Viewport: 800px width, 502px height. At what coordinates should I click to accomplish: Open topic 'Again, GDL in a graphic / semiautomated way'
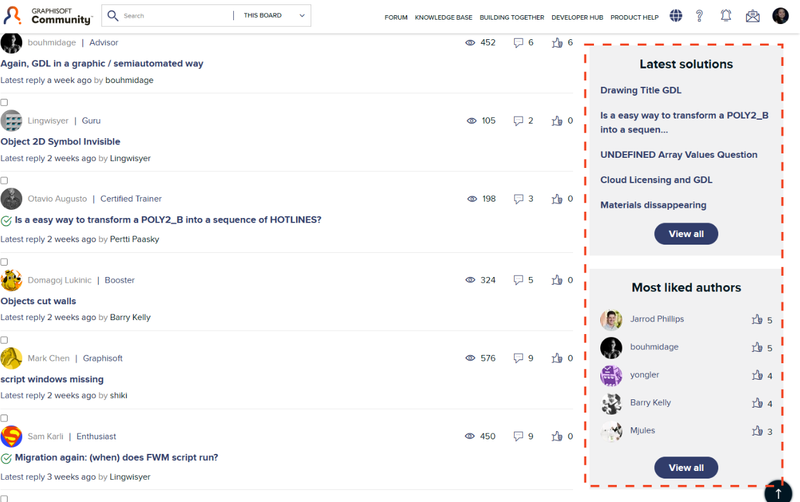102,63
